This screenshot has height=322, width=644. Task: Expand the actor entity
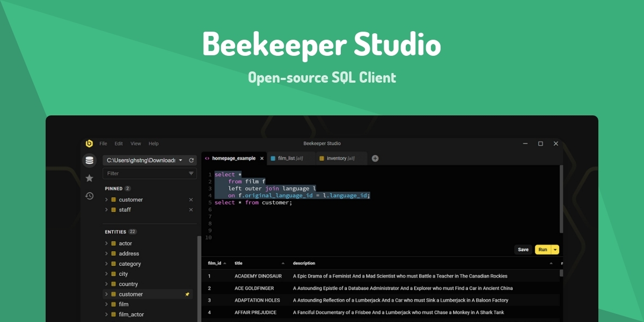[x=106, y=243]
